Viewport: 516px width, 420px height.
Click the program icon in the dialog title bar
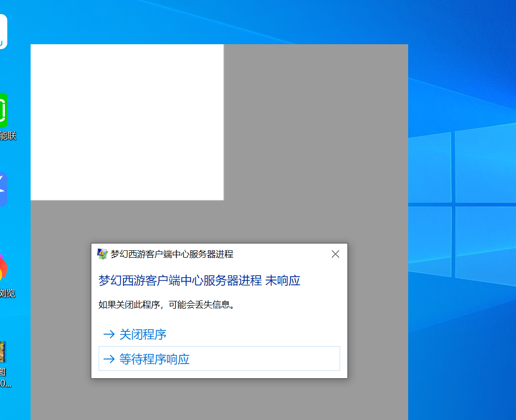click(x=103, y=254)
